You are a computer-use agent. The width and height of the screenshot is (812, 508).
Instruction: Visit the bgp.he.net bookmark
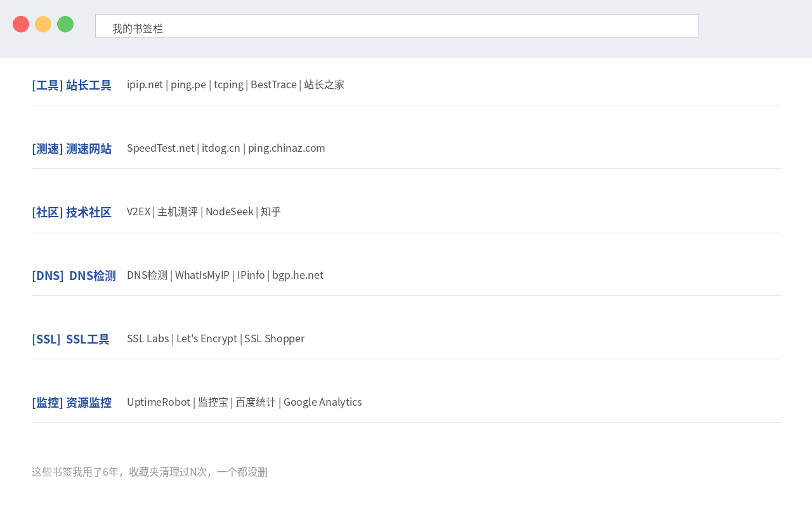click(298, 275)
